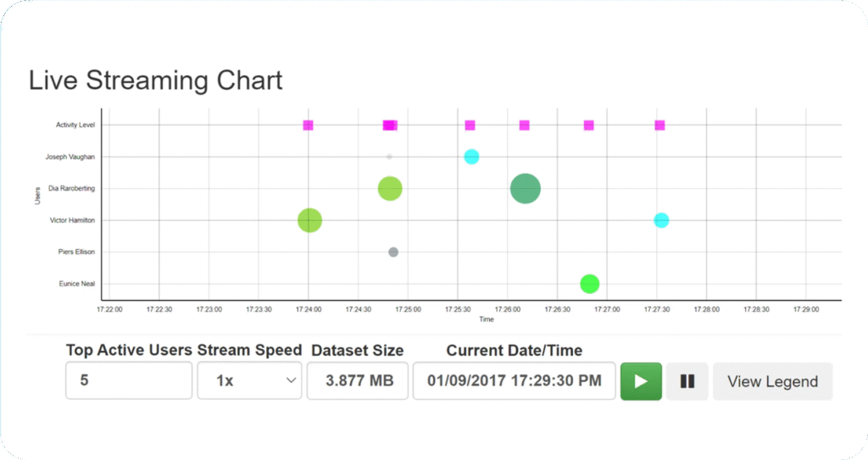Click Victor Hamilton's cyan bubble at 17:27:30
This screenshot has height=460, width=868.
661,220
